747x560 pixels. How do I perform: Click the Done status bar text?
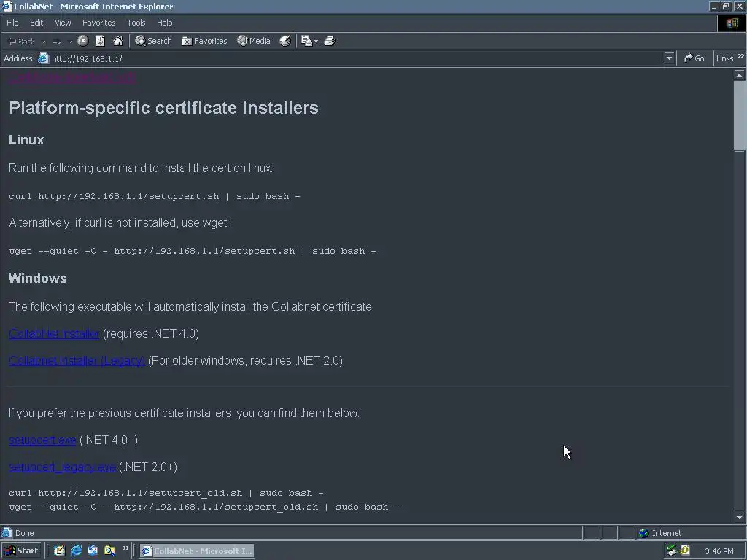tap(24, 533)
